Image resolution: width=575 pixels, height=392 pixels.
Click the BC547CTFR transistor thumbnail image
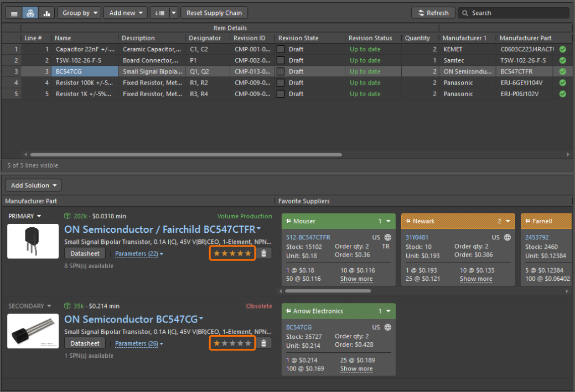[x=33, y=241]
